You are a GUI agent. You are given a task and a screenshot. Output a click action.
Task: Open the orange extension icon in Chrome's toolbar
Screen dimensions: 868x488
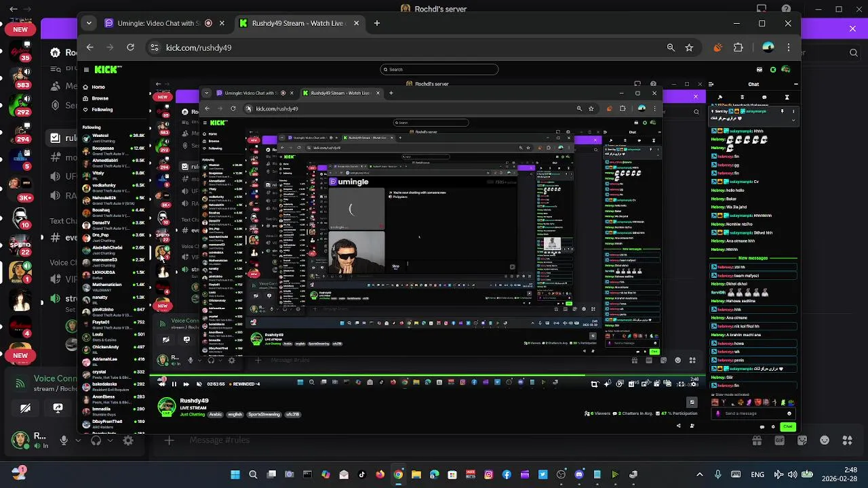(x=717, y=47)
